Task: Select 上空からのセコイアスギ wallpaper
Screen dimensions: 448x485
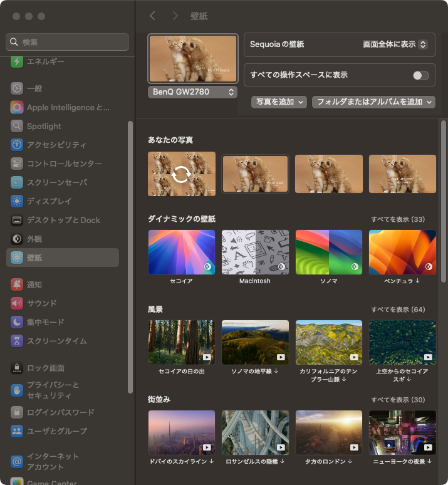Action: coord(402,342)
